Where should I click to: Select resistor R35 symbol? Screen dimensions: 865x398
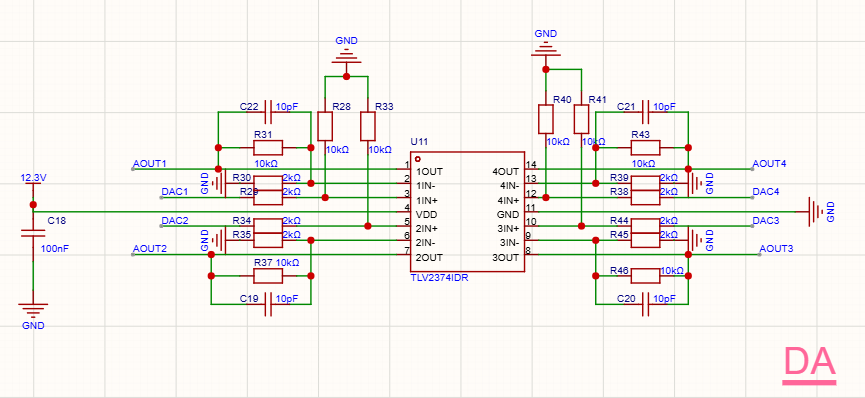(x=268, y=240)
